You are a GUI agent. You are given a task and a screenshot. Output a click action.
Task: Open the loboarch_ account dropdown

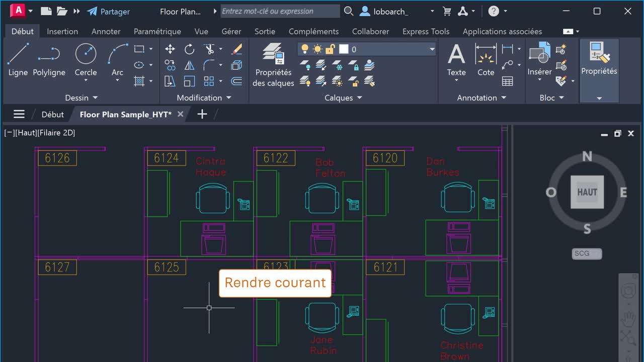pos(432,11)
